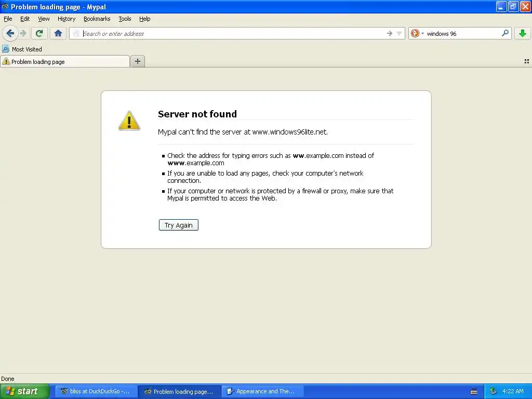This screenshot has height=399, width=532.
Task: Switch to Appearance and Themes taskbar window
Action: click(x=262, y=391)
